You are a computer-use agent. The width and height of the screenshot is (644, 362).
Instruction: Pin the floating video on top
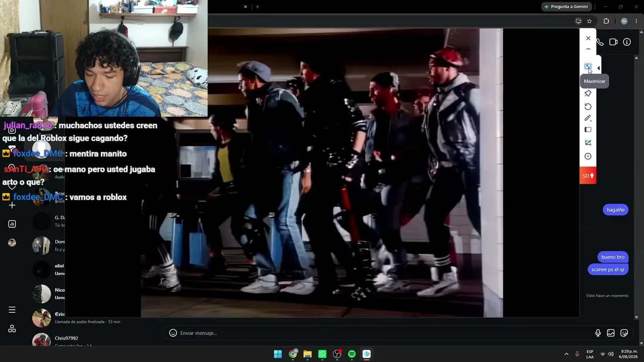[588, 94]
